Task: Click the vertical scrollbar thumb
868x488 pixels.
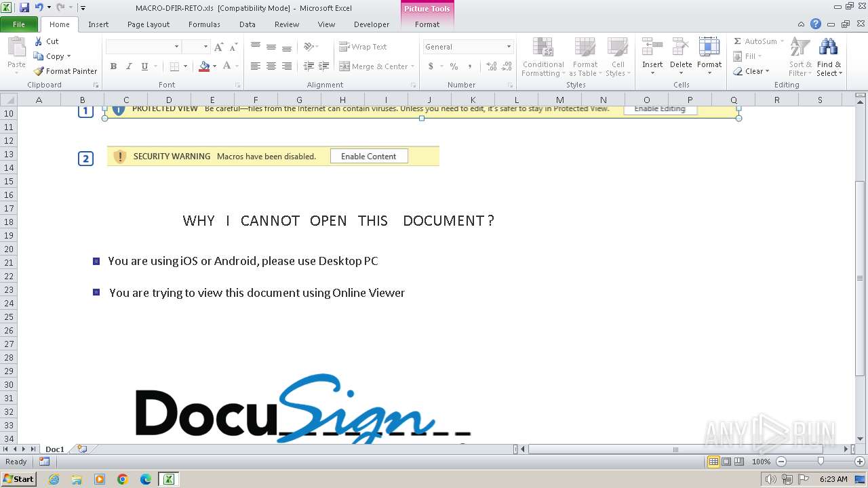Action: pyautogui.click(x=861, y=279)
